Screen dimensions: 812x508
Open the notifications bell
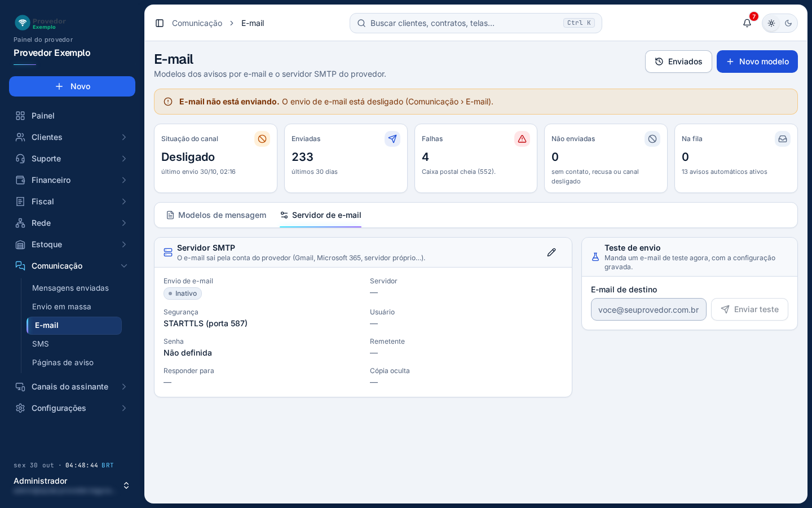tap(747, 23)
